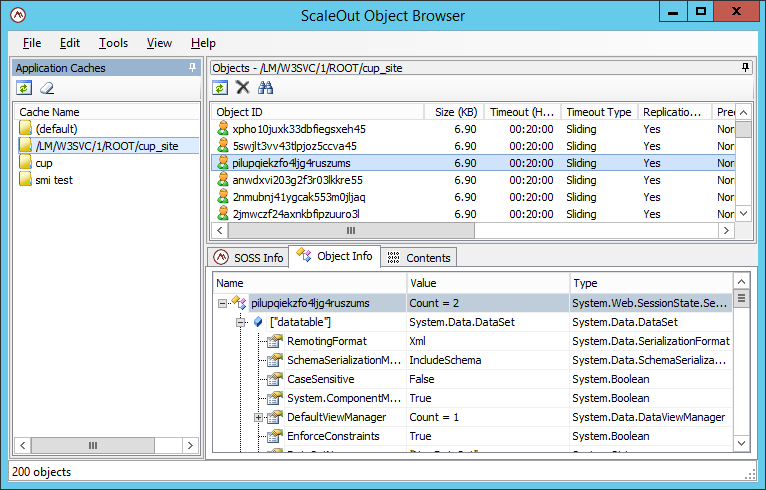Viewport: 766px width, 490px height.
Task: Click the Timeout (H... column header
Action: coord(522,112)
